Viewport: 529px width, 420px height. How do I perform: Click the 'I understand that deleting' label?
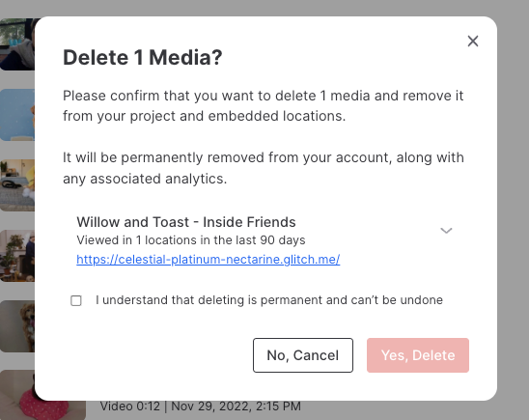pos(269,300)
